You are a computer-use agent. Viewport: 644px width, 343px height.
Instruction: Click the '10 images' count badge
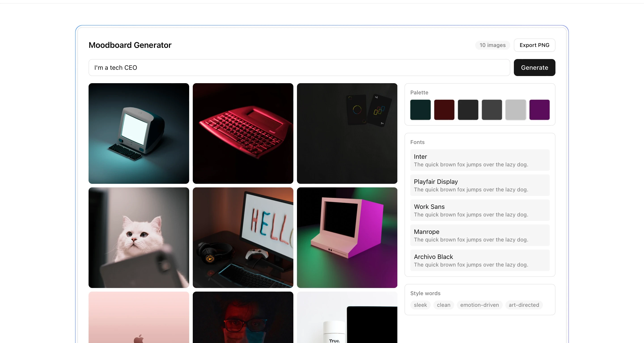[x=492, y=45]
